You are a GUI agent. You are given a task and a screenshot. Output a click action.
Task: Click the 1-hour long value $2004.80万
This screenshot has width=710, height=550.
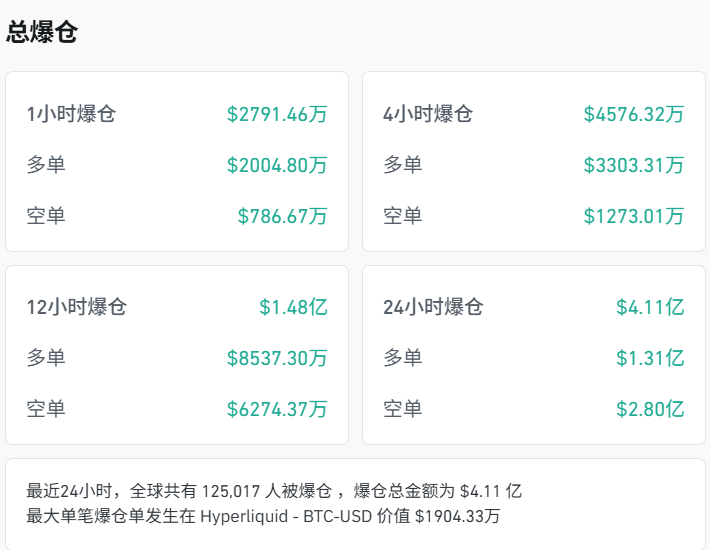(x=277, y=165)
